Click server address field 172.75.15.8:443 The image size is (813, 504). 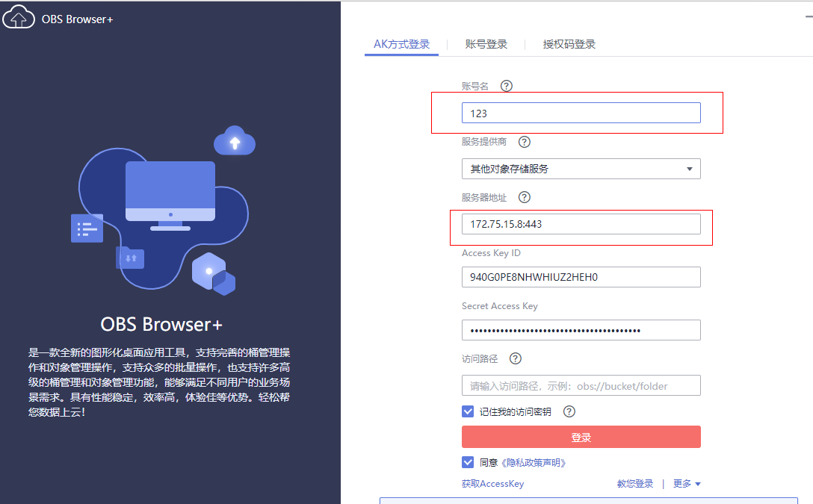[581, 224]
